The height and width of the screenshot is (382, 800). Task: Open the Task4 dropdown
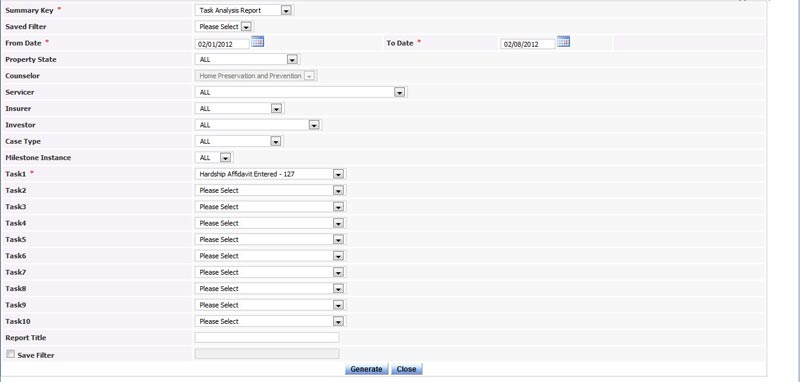(270, 223)
